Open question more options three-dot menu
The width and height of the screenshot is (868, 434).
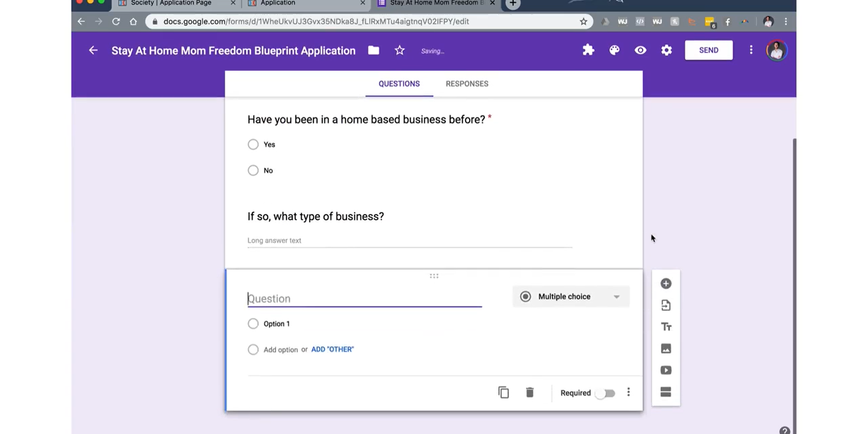(628, 392)
